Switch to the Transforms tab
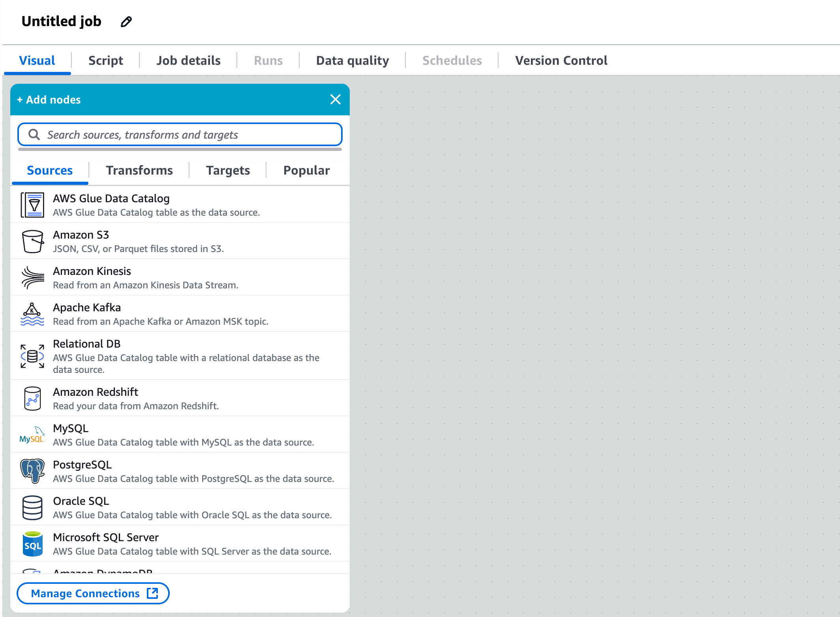This screenshot has height=617, width=840. [x=139, y=170]
